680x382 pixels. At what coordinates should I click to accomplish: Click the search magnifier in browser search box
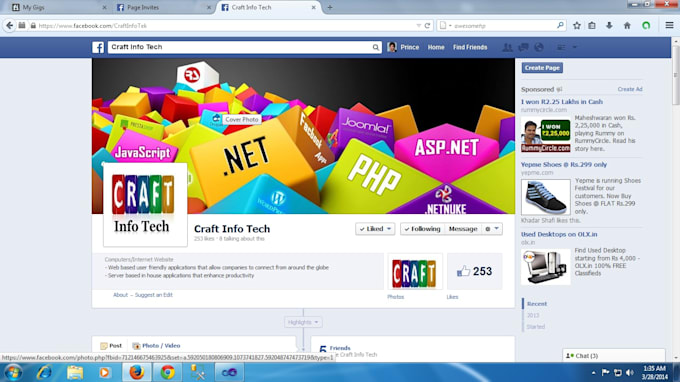pos(560,26)
